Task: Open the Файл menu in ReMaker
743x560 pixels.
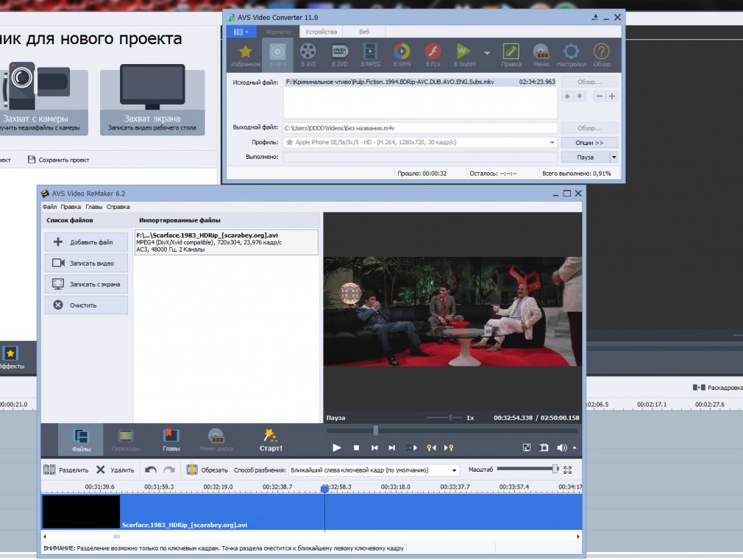Action: [49, 207]
